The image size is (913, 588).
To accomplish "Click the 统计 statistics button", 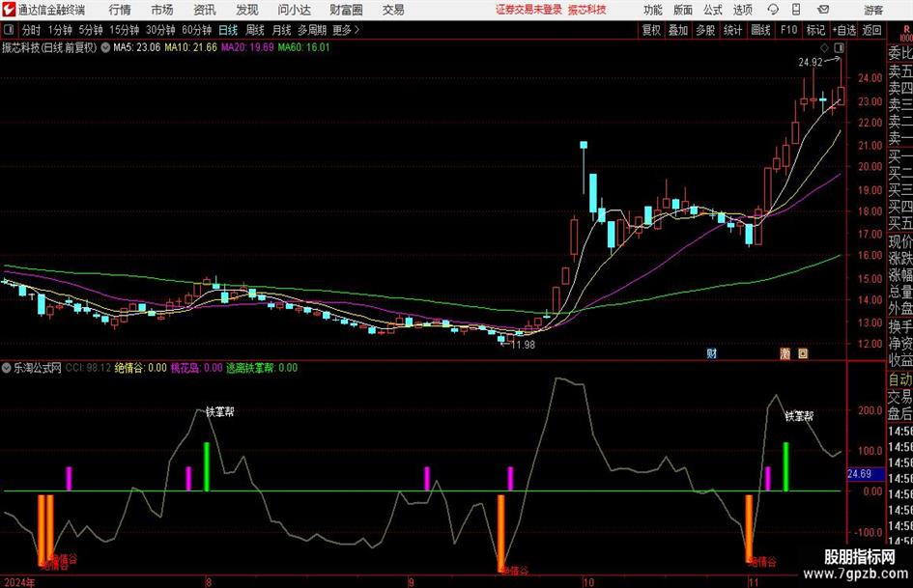I will pos(732,30).
